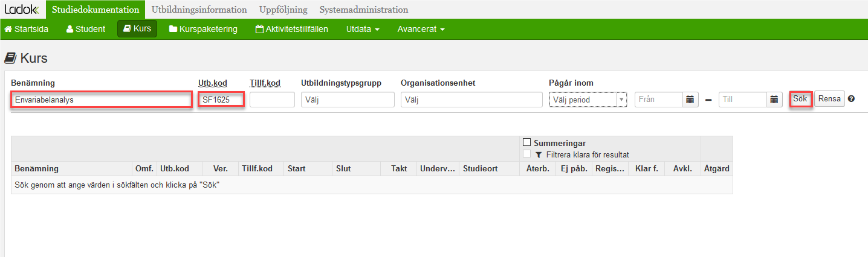This screenshot has height=257, width=868.
Task: Click the Sök search button
Action: (800, 99)
